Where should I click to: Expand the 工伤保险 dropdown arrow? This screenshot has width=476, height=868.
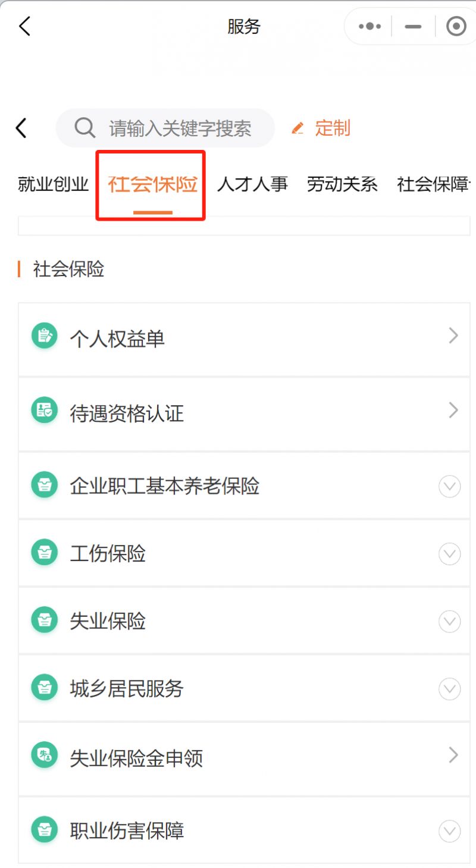(449, 554)
